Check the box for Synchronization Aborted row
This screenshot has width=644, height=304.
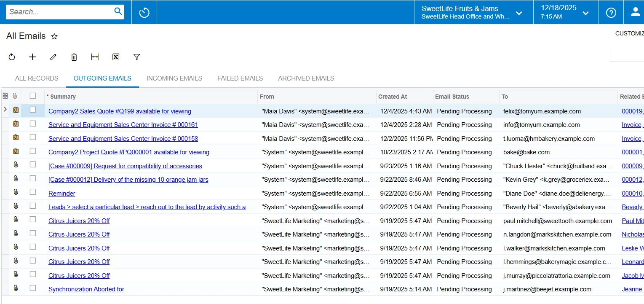33,288
